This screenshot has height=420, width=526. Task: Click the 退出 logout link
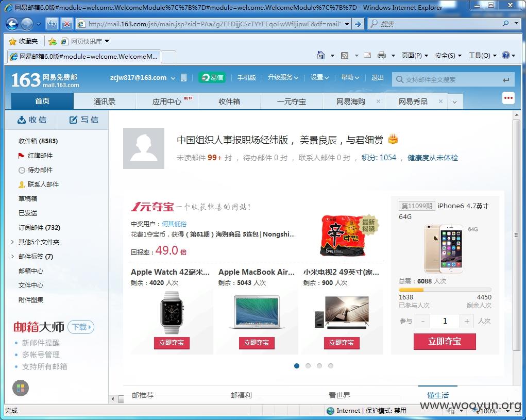pyautogui.click(x=378, y=77)
